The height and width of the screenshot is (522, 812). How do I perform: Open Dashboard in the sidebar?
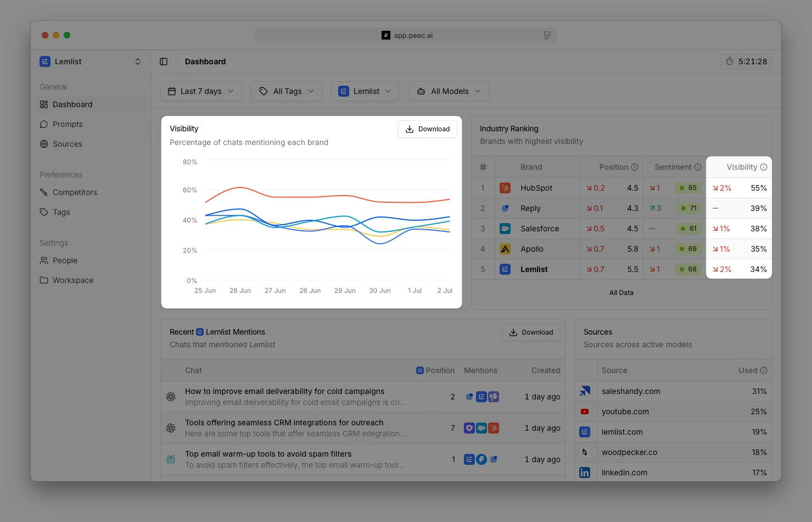(91, 104)
